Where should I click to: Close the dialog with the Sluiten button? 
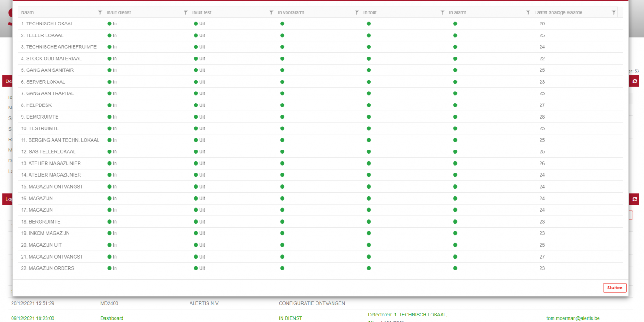[614, 288]
